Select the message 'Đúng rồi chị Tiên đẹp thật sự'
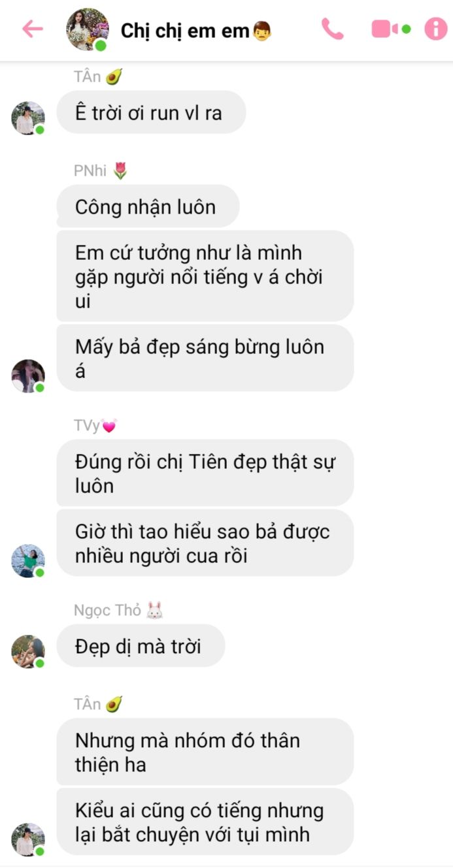The height and width of the screenshot is (868, 453). point(205,473)
